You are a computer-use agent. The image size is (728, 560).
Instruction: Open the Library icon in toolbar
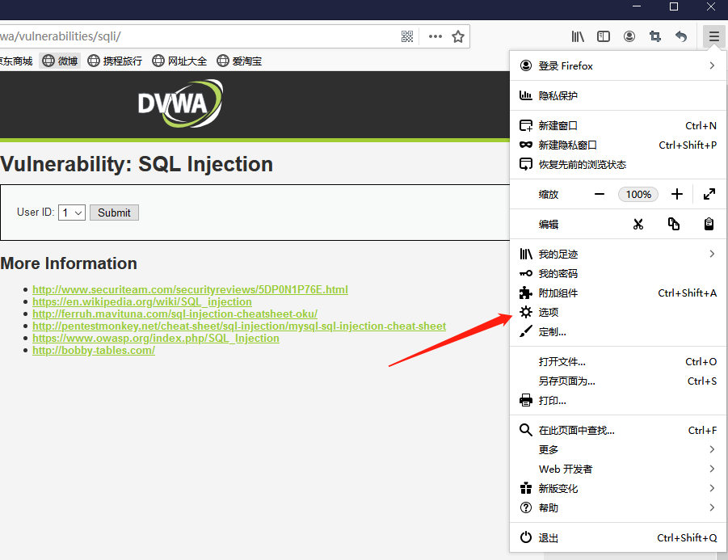click(x=578, y=36)
